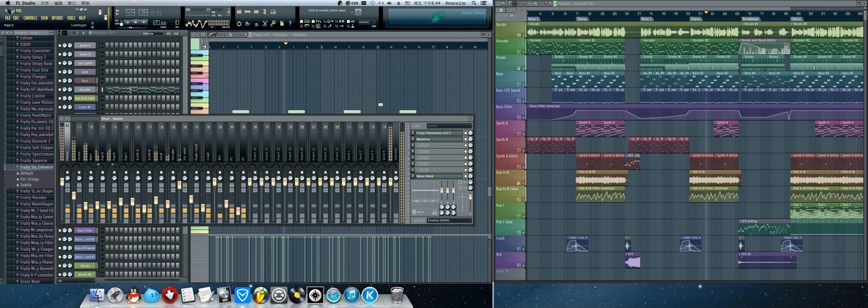Click the Vocoder channel button
Viewport: 868px width, 308px height.
tap(85, 90)
